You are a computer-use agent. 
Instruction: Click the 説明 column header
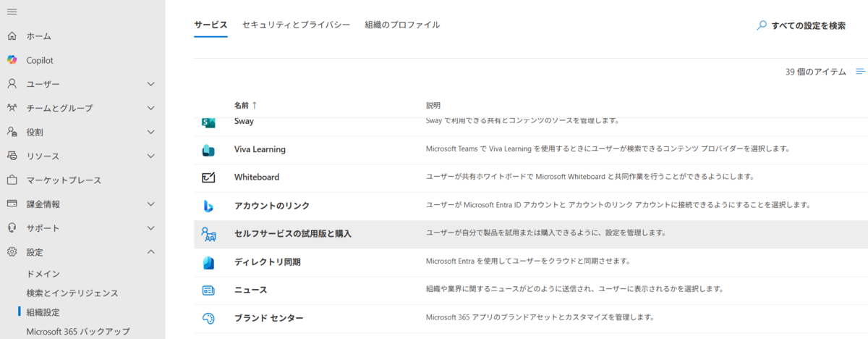pyautogui.click(x=433, y=106)
